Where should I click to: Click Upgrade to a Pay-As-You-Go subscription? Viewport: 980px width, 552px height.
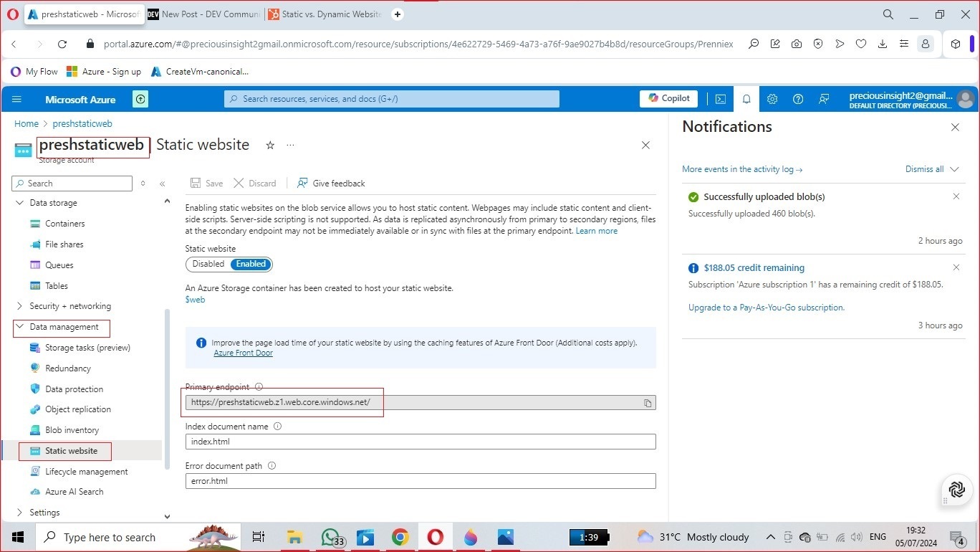(767, 308)
